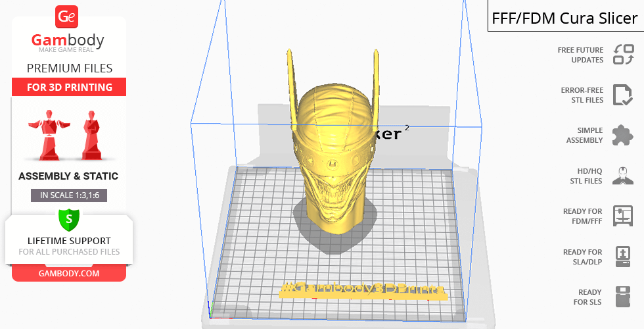The height and width of the screenshot is (329, 644).
Task: Click the Lifetime Support for purchased files text
Action: [x=68, y=245]
